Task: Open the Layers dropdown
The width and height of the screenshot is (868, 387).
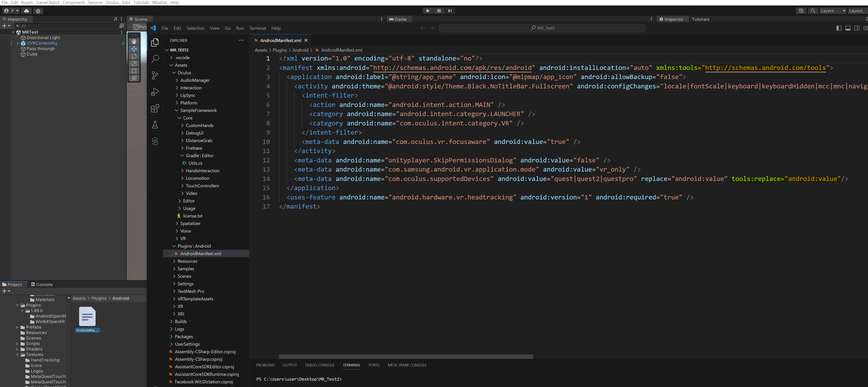Action: [833, 11]
